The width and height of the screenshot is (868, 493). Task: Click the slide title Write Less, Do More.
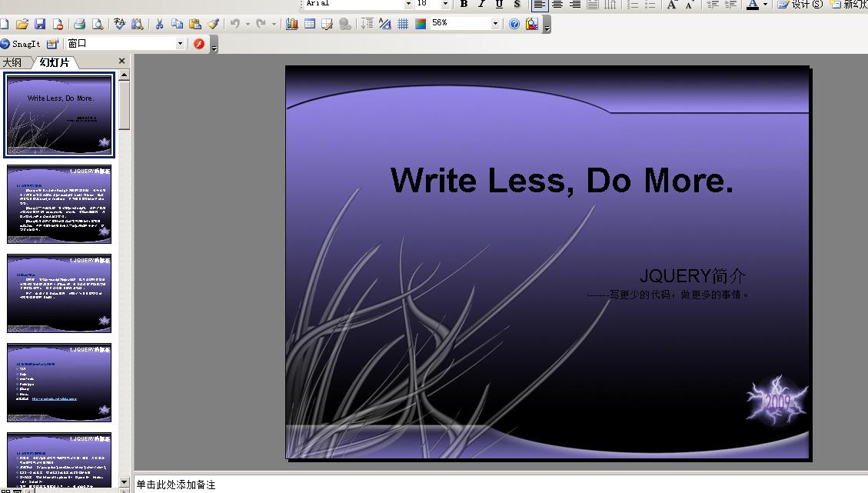click(x=562, y=181)
